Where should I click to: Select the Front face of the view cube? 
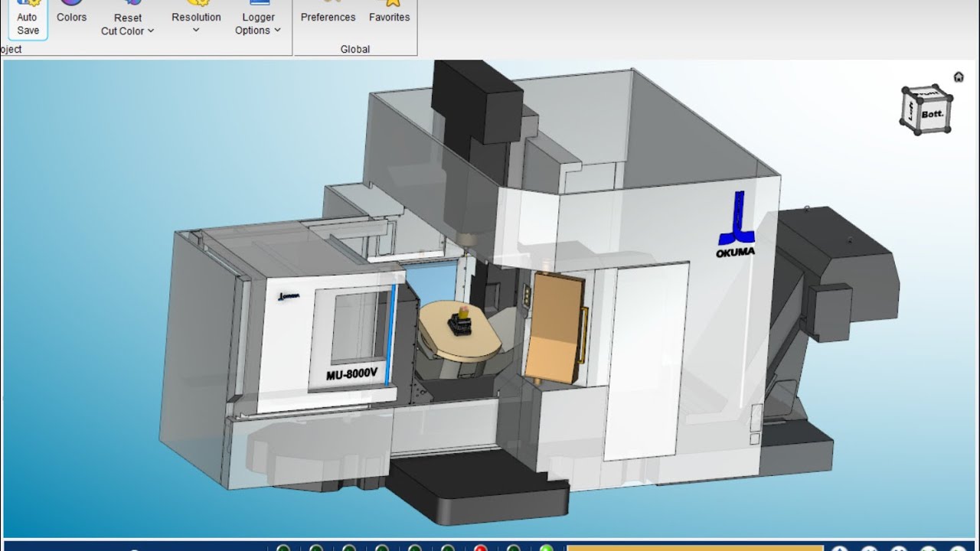927,93
